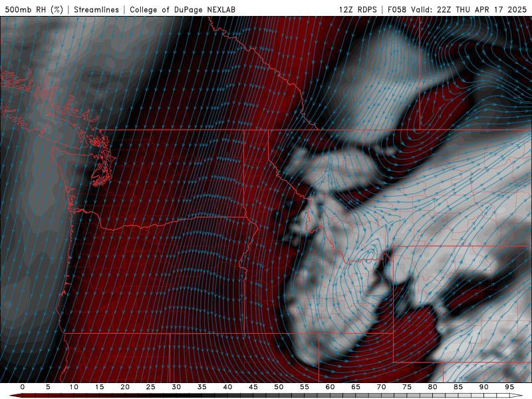Click the 5 value on color scale
The height and width of the screenshot is (399, 532).
point(48,387)
